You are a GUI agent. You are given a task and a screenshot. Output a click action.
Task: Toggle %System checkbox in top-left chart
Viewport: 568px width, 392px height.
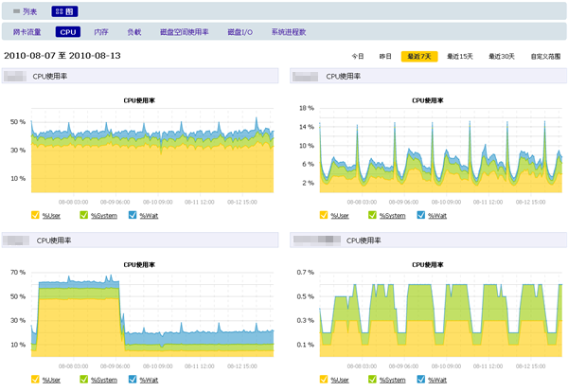[83, 215]
